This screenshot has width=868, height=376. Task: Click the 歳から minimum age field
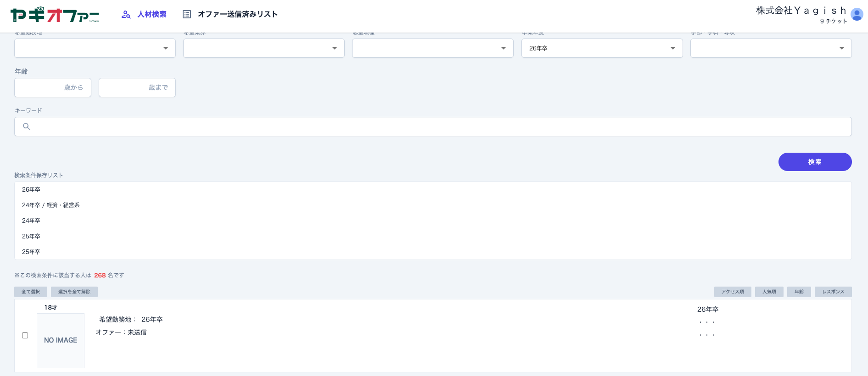pos(53,88)
